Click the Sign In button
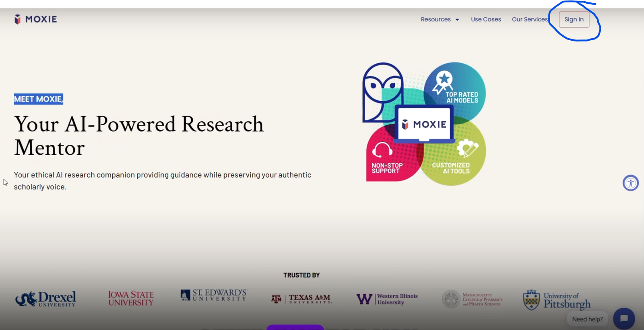Screen dimensions: 644x330 tap(574, 19)
